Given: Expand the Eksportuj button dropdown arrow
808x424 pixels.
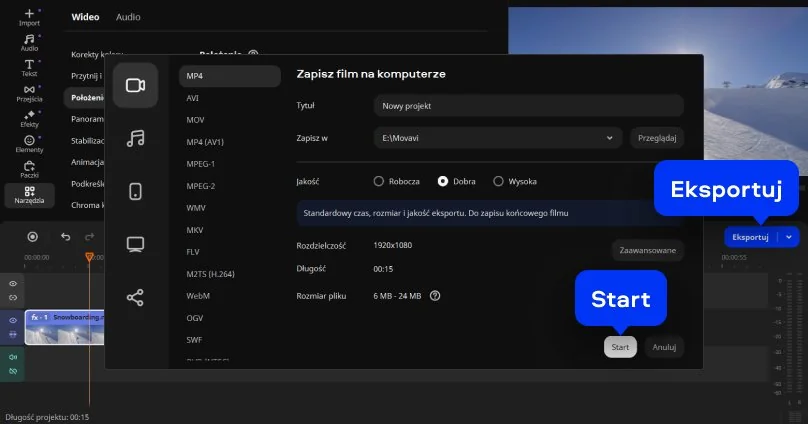Looking at the screenshot, I should (789, 237).
